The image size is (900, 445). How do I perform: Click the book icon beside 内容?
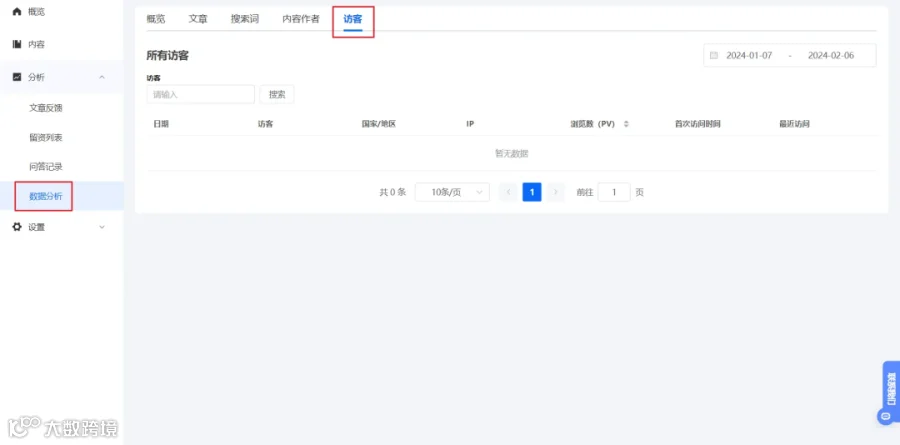pos(17,44)
